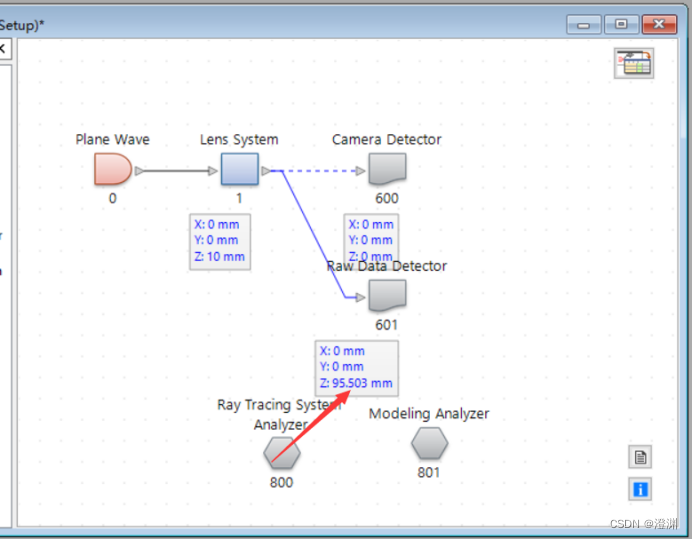
Task: Click Plane Wave output connector triangle
Action: pyautogui.click(x=139, y=170)
